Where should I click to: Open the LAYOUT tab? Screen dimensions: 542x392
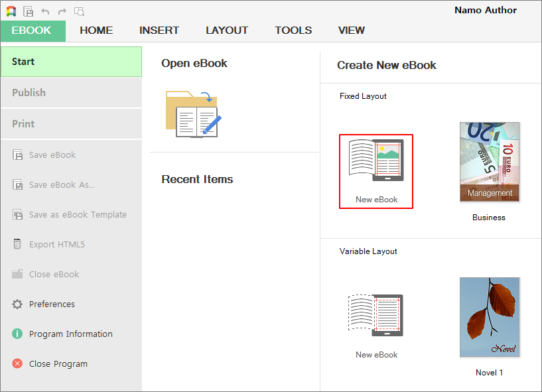pos(226,31)
